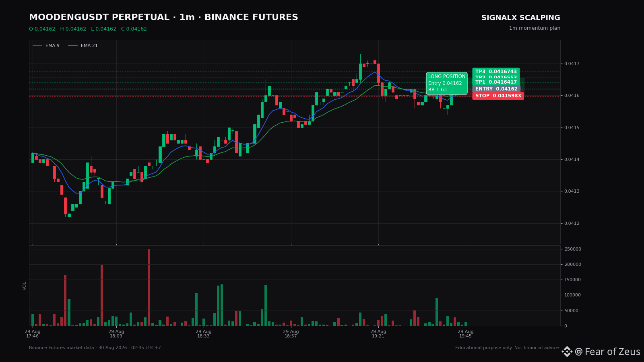Click the 50000 volume axis label
The image size is (644, 362).
571,311
